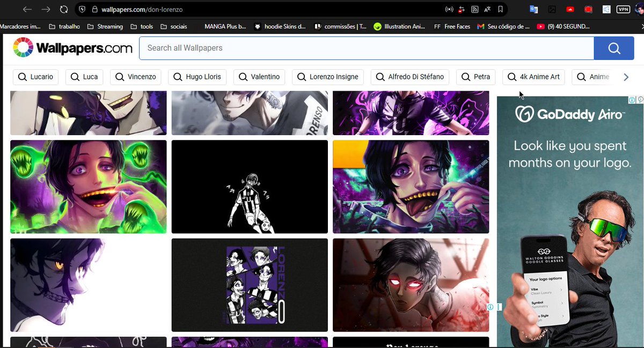
Task: Open the shield tracker protection icon
Action: coord(82,9)
